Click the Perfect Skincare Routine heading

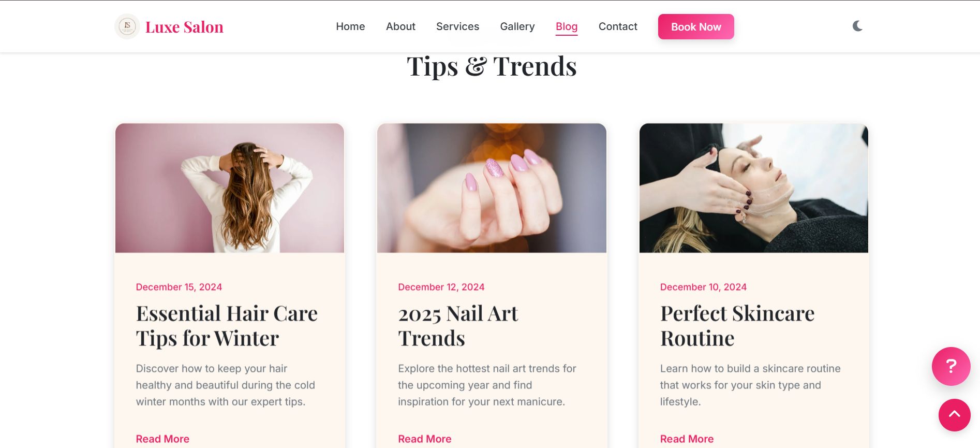point(737,326)
